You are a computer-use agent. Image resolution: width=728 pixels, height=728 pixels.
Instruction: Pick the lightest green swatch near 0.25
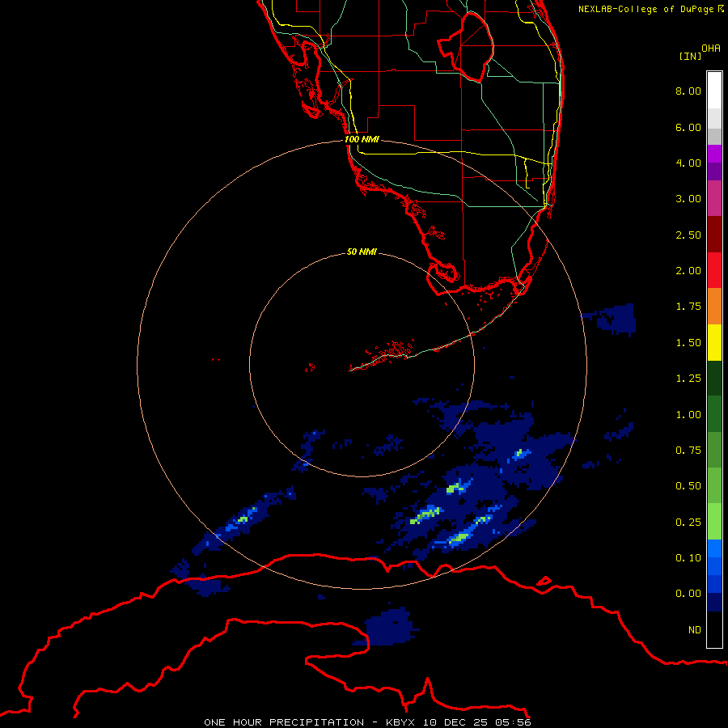[714, 522]
